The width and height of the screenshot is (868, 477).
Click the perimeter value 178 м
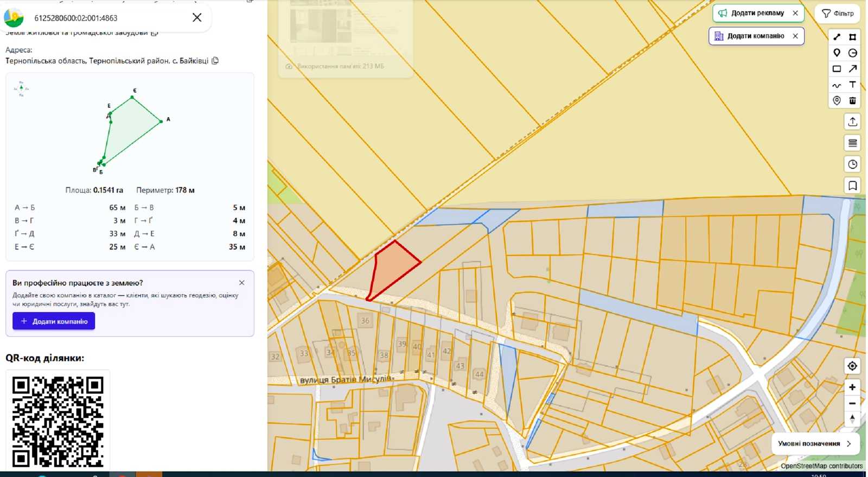coord(184,190)
